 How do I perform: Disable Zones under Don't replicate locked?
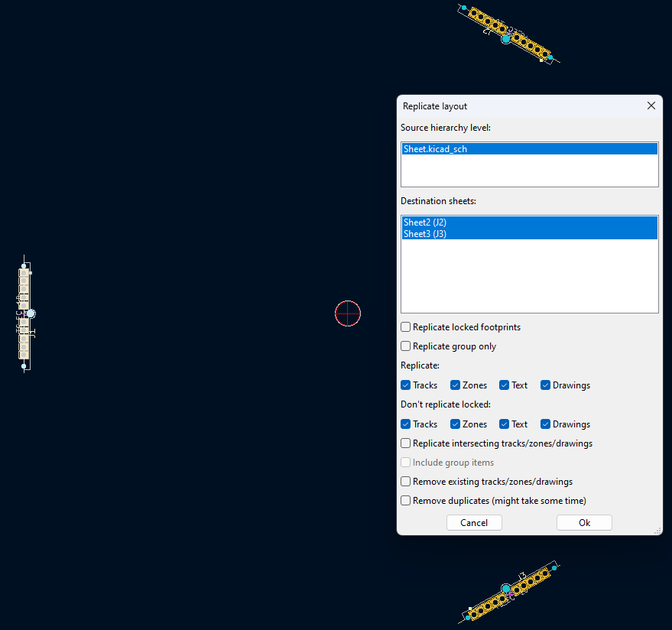pyautogui.click(x=454, y=424)
